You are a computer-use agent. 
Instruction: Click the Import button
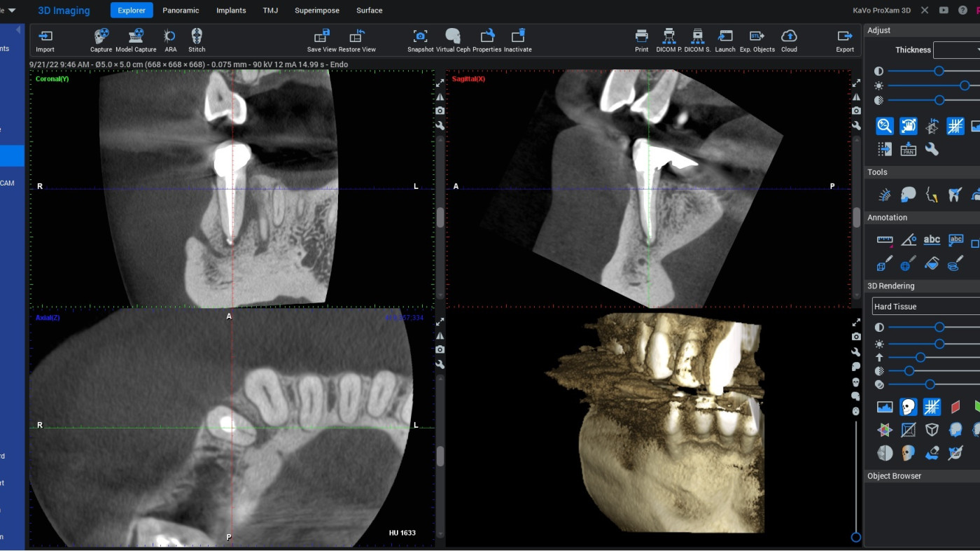(45, 40)
